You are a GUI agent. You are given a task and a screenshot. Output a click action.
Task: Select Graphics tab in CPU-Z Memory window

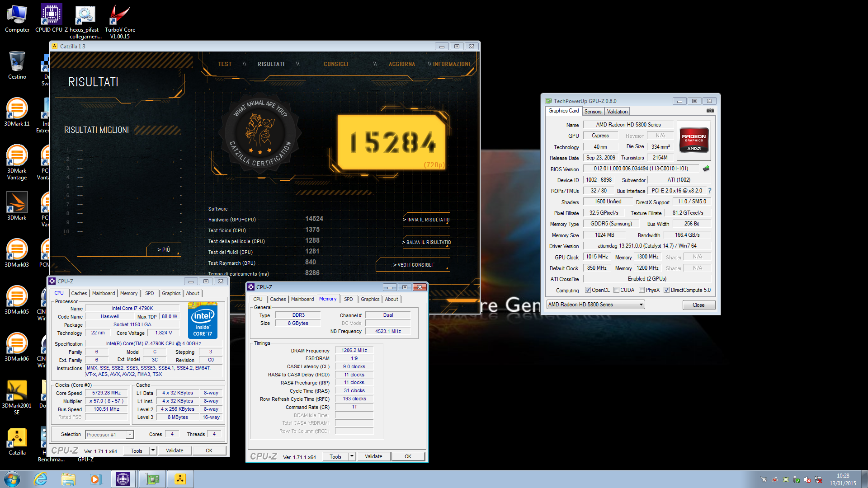370,299
